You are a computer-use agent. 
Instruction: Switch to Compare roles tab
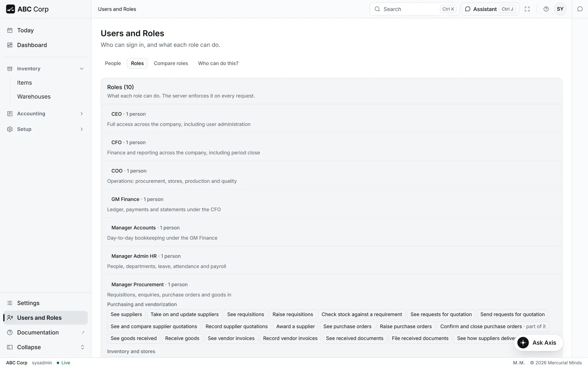171,63
